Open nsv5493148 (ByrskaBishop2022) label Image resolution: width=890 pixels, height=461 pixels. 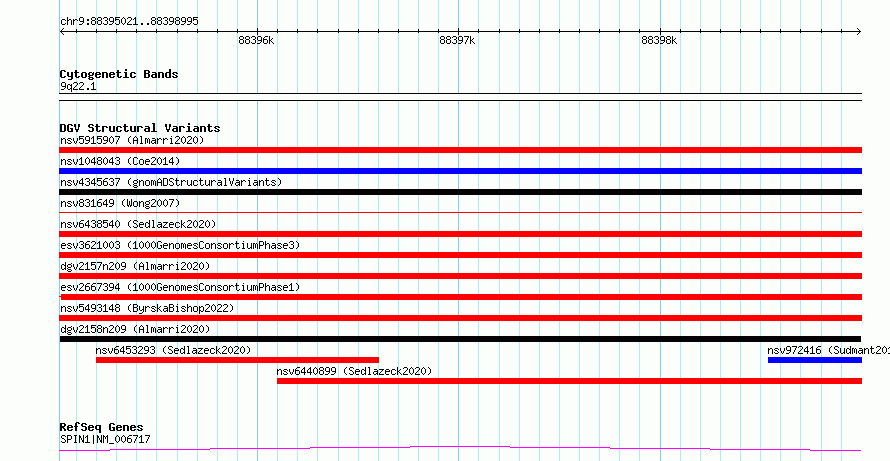[147, 308]
